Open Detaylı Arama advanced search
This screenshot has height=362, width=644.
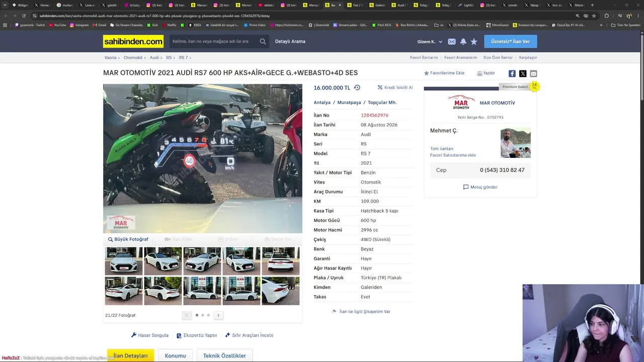click(290, 42)
